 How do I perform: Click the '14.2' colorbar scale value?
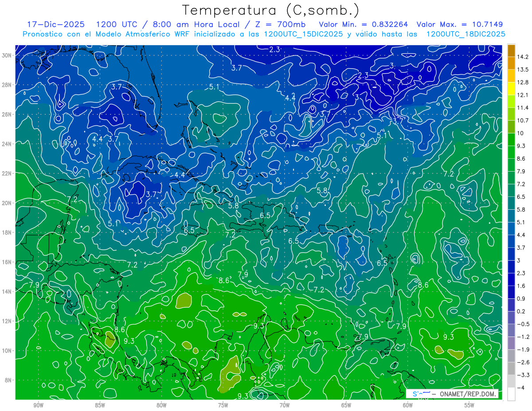(x=523, y=57)
